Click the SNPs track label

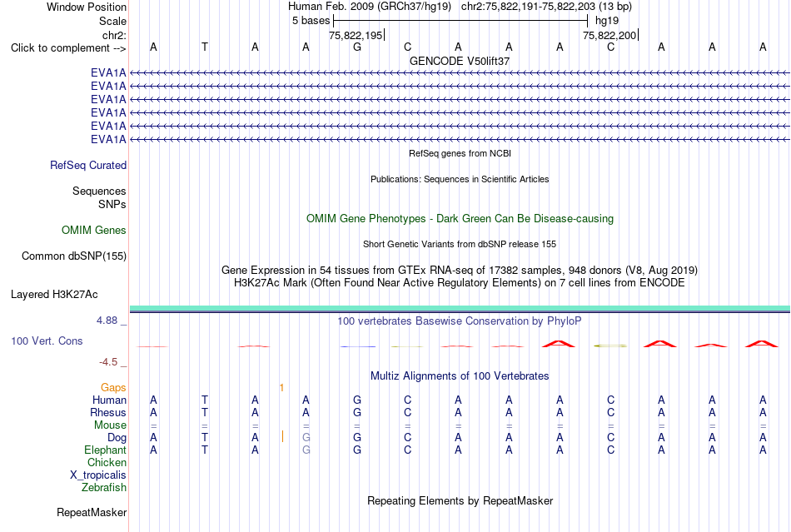(112, 204)
